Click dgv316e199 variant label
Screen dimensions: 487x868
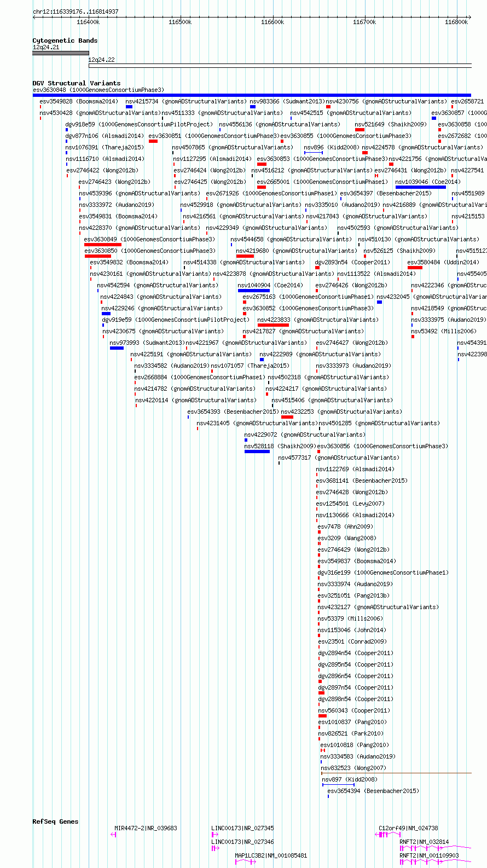click(x=384, y=572)
